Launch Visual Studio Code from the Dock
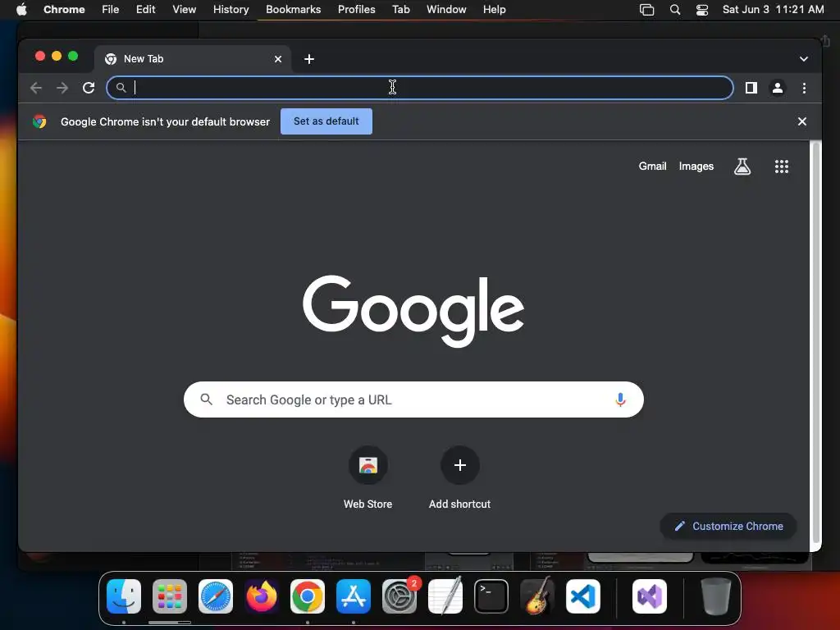 (x=583, y=596)
